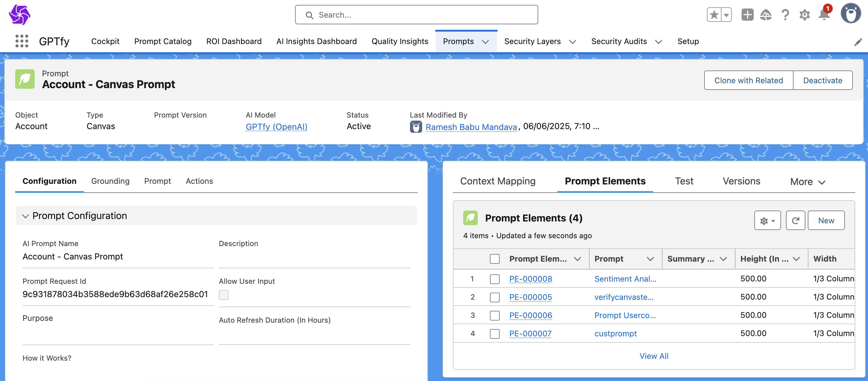Image resolution: width=868 pixels, height=381 pixels.
Task: Select the PE-000006 row checkbox
Action: point(494,315)
